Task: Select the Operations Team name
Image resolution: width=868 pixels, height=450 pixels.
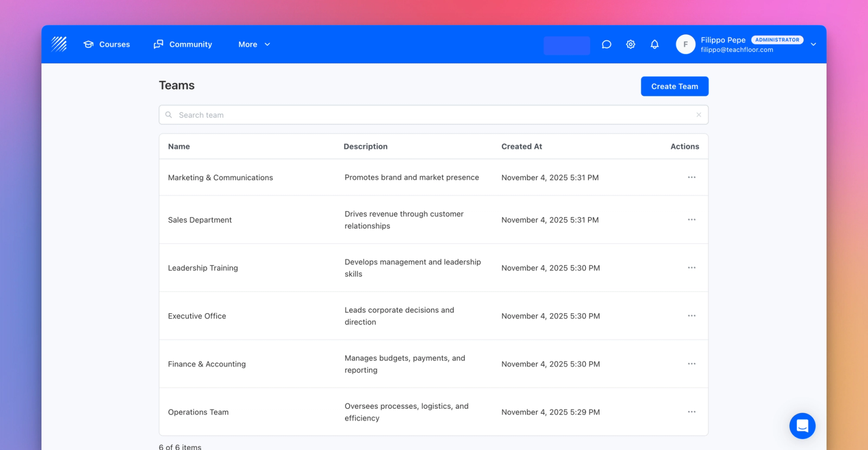Action: [198, 412]
